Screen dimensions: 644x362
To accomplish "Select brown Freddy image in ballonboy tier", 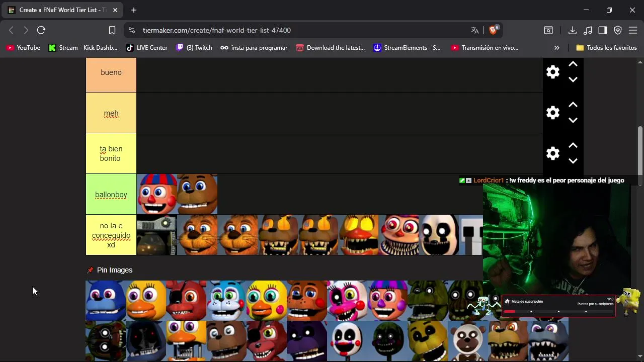I will click(197, 194).
